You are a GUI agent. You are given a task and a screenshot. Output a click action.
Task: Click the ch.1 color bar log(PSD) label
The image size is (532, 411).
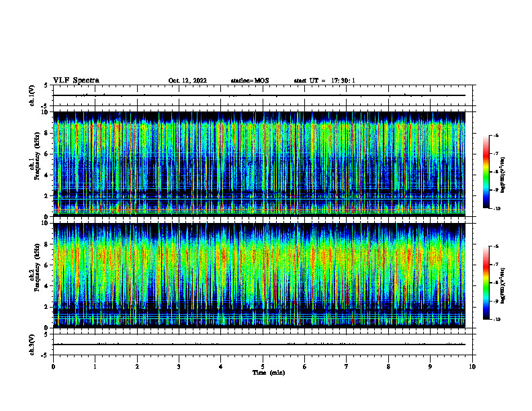click(502, 175)
